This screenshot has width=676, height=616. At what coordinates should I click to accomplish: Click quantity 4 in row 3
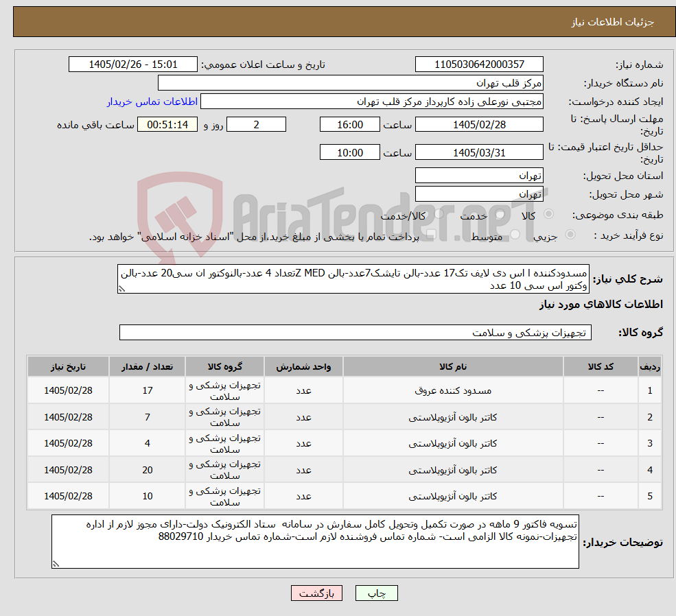point(148,443)
